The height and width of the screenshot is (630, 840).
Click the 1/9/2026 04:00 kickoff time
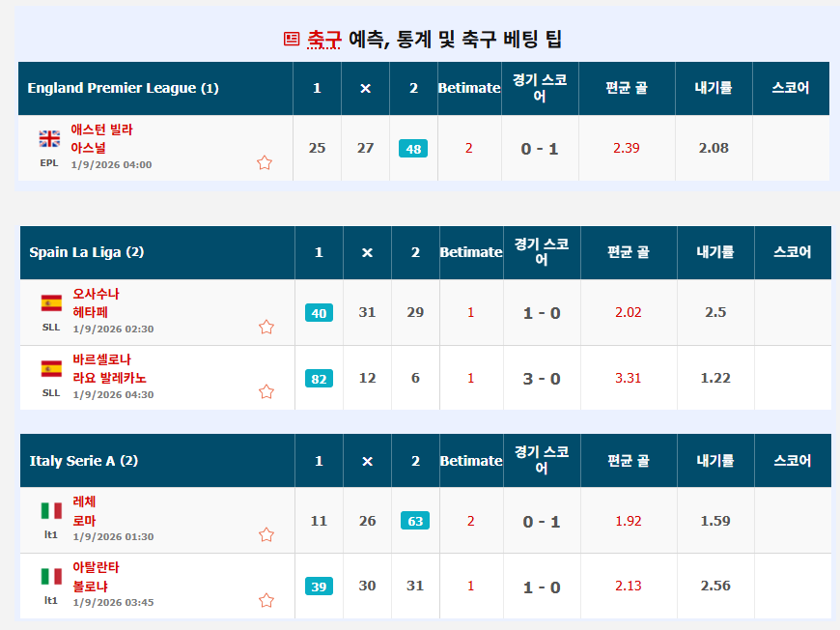(111, 164)
